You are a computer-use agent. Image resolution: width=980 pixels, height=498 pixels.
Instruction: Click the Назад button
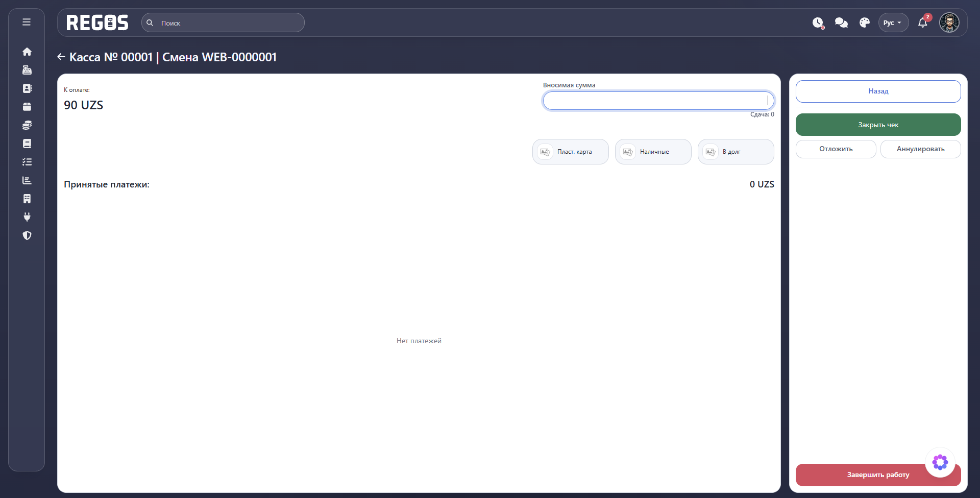coord(878,91)
